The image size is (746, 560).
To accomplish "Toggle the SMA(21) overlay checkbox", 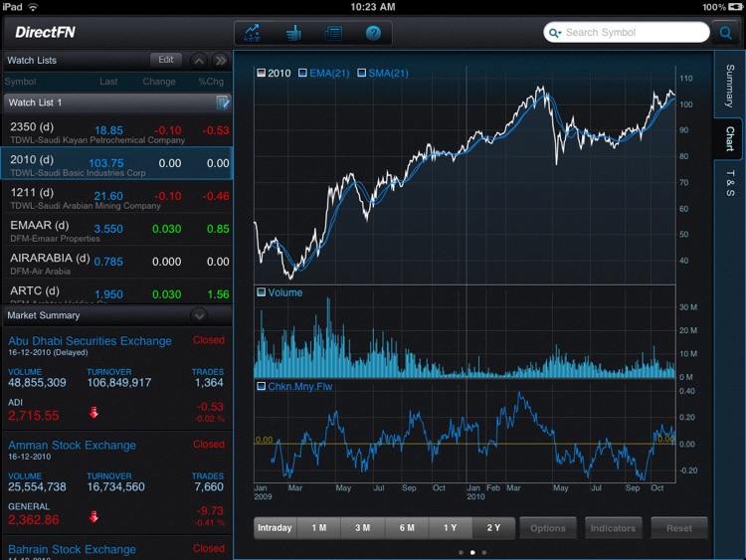I will (362, 73).
